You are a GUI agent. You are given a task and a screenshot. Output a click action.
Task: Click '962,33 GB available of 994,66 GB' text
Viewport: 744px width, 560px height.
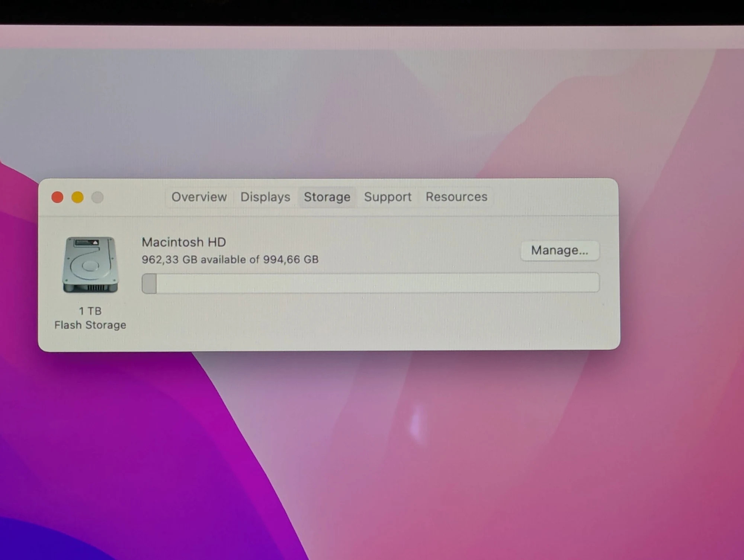[230, 260]
